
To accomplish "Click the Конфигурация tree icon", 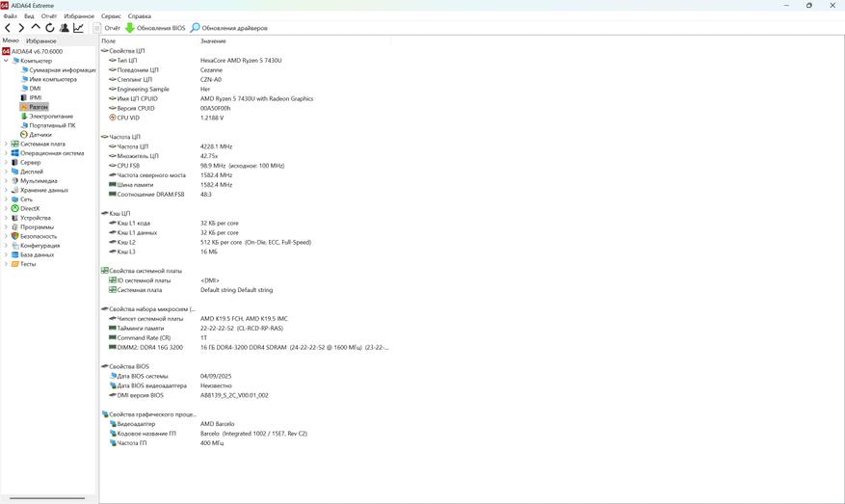I will point(15,246).
